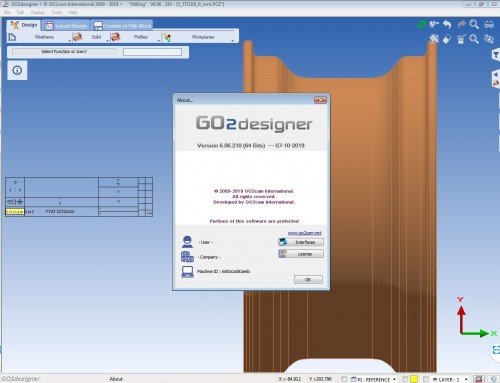Click the Machine ID computer icon
Image resolution: width=500 pixels, height=383 pixels.
pos(187,272)
